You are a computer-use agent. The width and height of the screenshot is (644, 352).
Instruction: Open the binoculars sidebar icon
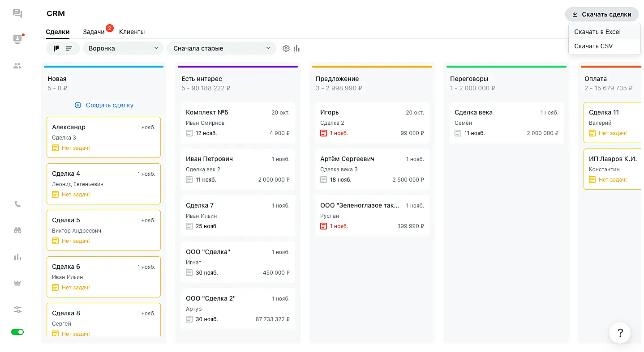click(x=17, y=230)
